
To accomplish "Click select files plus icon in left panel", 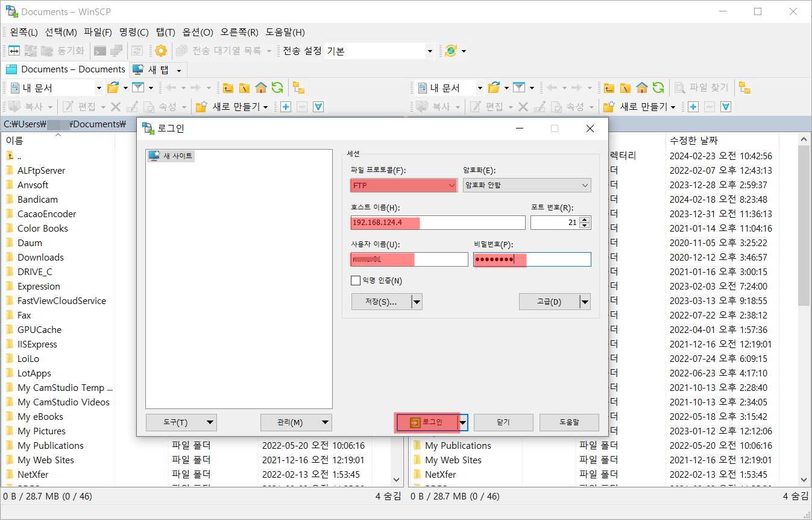I will coord(286,107).
